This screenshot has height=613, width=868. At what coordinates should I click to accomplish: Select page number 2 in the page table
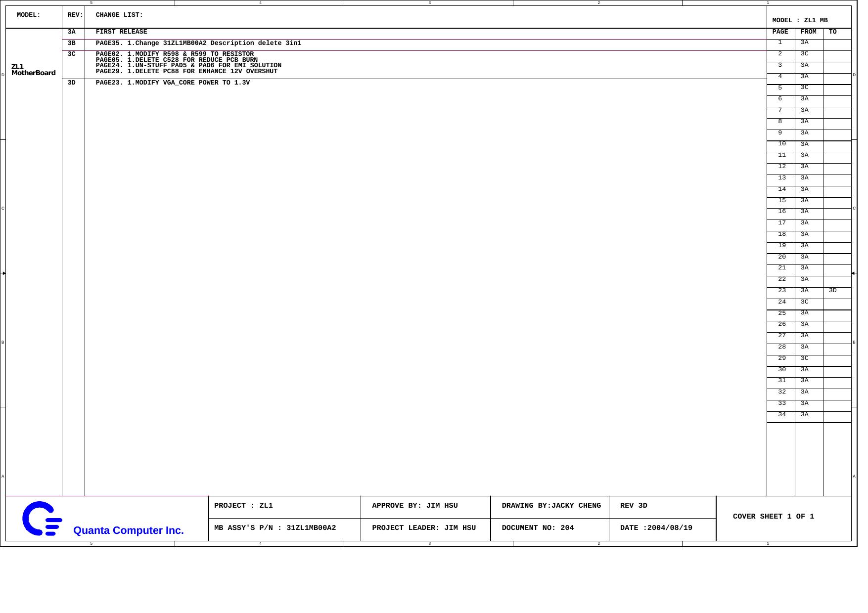pos(780,54)
